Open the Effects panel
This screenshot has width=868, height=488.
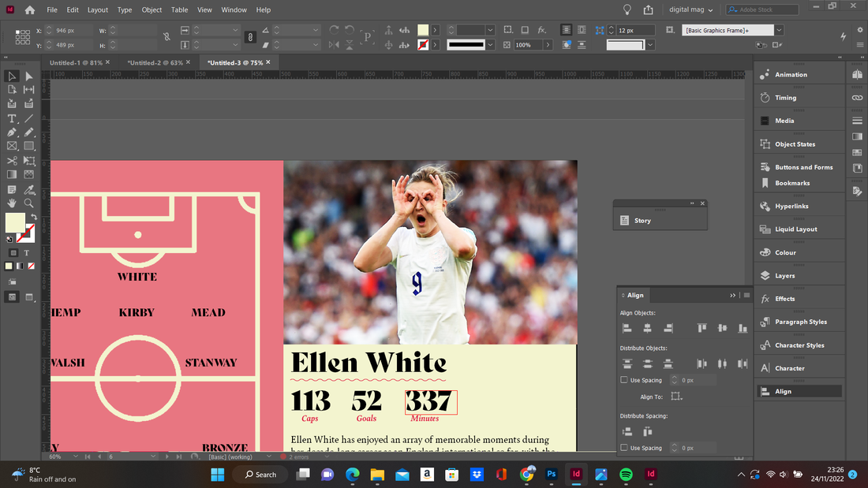[784, 299]
